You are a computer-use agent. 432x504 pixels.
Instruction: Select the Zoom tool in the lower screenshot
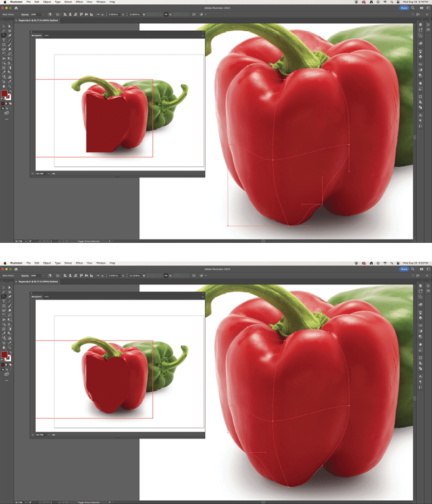click(x=10, y=348)
